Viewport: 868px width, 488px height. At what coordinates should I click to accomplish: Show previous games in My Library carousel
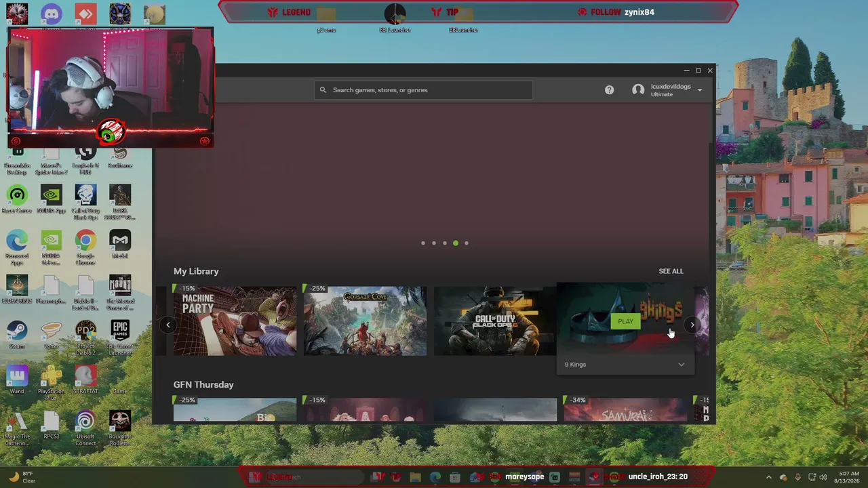point(168,325)
